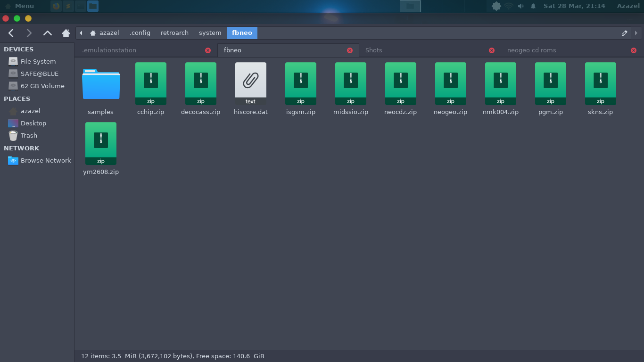Image resolution: width=644 pixels, height=362 pixels.
Task: Click the workspace switcher window thumbnail
Action: click(410, 6)
